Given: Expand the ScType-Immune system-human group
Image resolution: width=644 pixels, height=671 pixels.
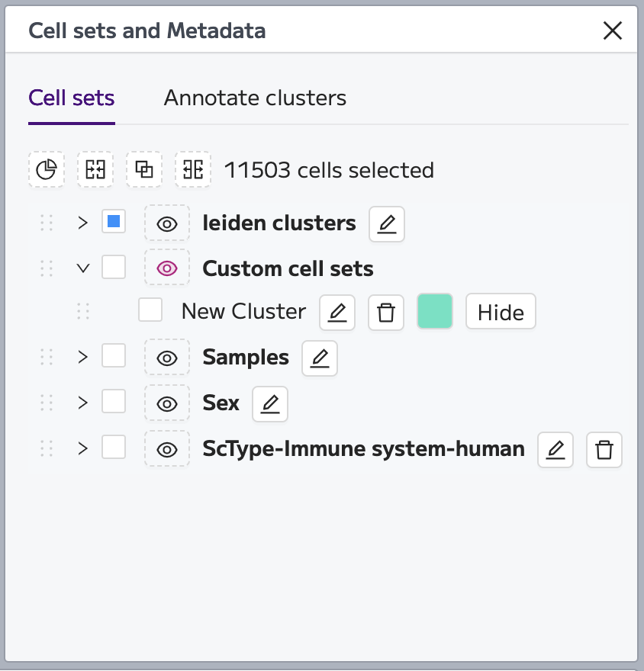Looking at the screenshot, I should (x=83, y=448).
